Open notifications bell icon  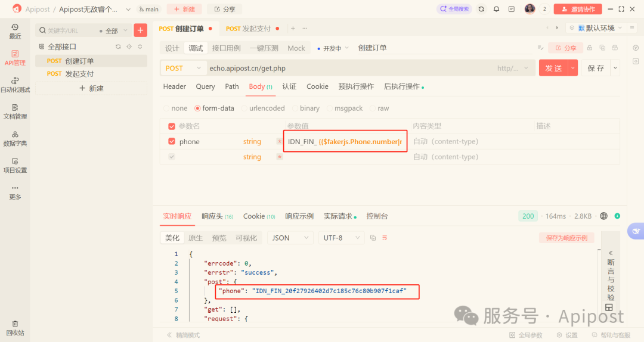(x=496, y=9)
